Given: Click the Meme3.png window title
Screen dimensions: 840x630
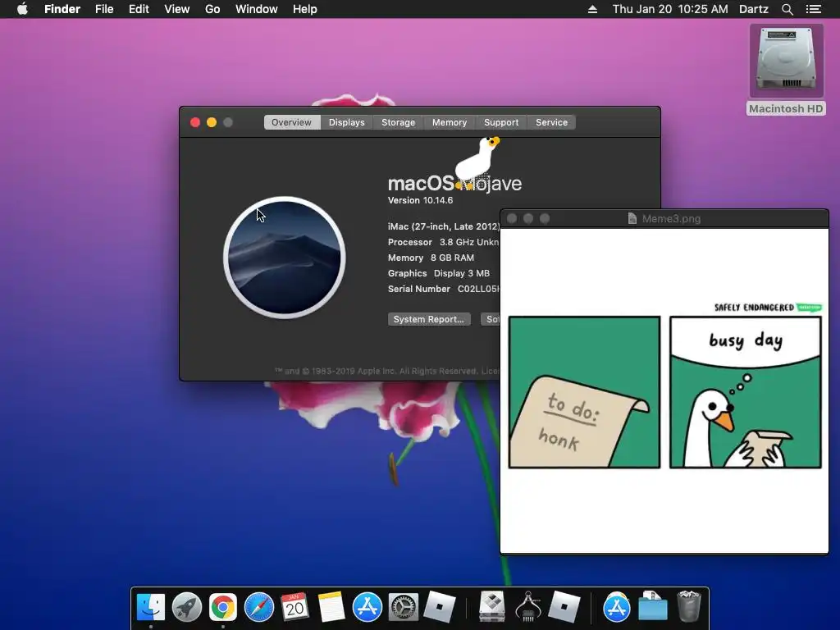Looking at the screenshot, I should [x=671, y=218].
